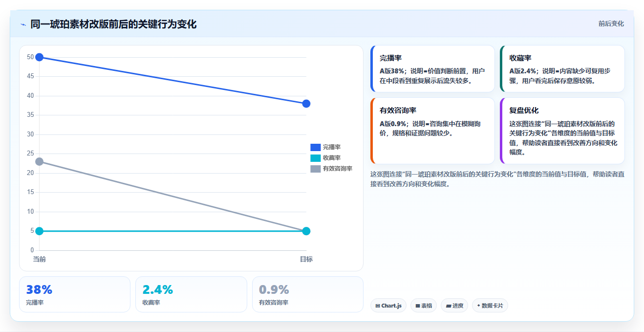Click the title 同一琥珀素材改版前后的关键行为变化
The height and width of the screenshot is (332, 644).
pos(113,24)
